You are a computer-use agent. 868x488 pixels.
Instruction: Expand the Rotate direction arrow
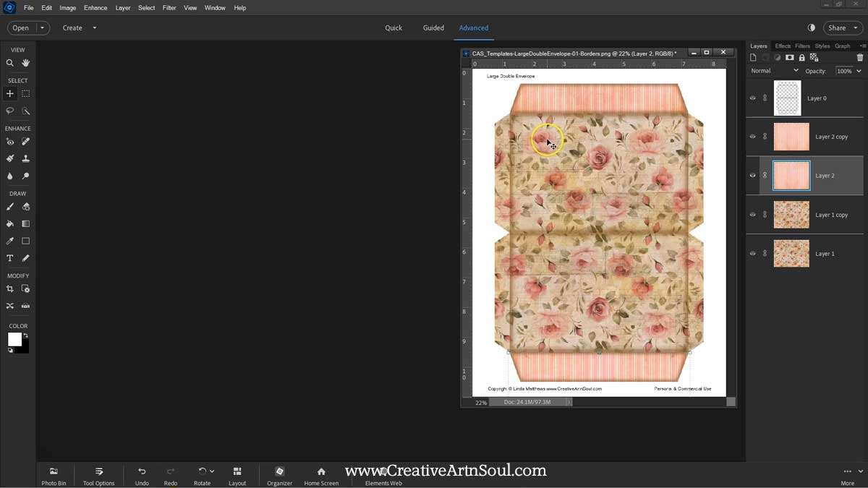(212, 471)
